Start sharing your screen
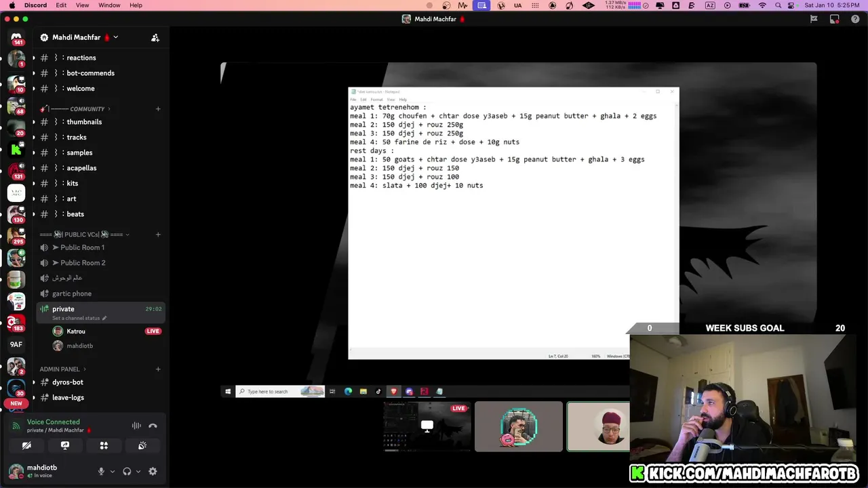 point(65,445)
